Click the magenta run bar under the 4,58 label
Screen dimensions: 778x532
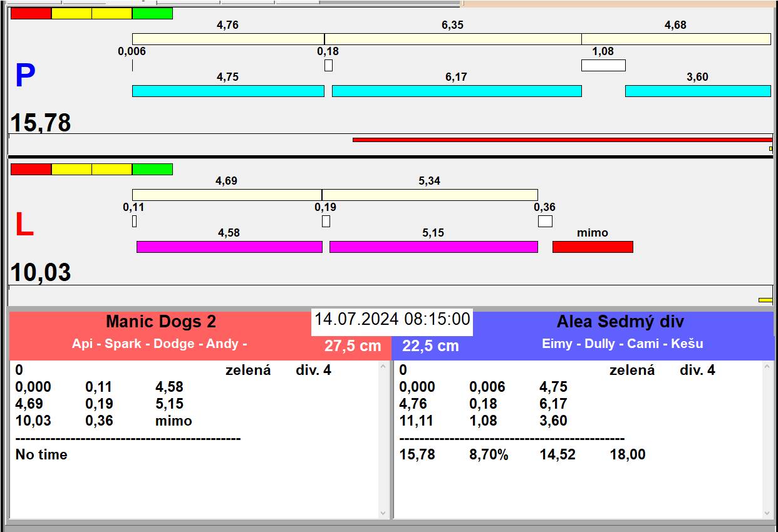[229, 247]
